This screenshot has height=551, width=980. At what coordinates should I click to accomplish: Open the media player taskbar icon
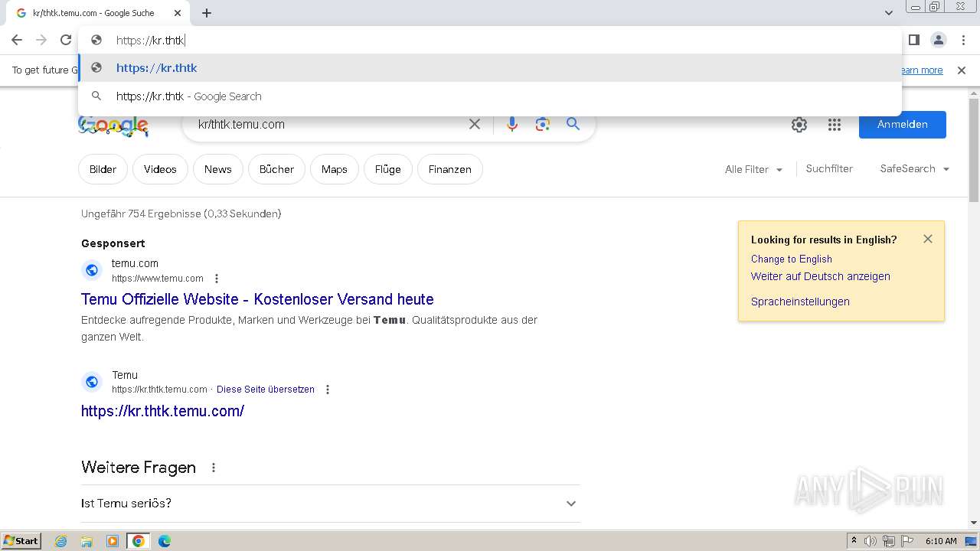[x=113, y=541]
